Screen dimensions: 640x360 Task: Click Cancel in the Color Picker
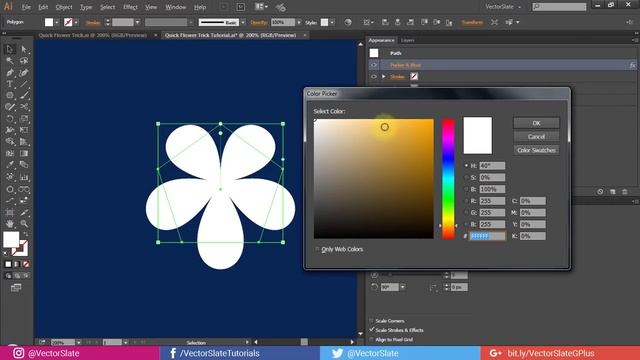point(536,137)
